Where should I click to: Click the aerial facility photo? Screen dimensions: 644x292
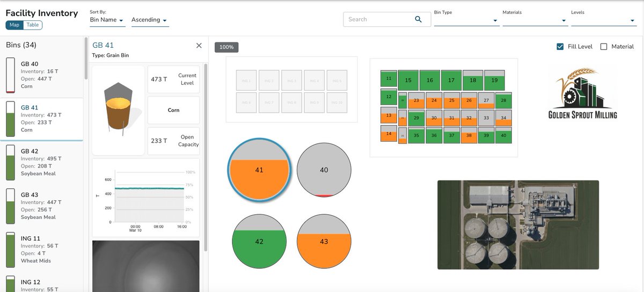click(518, 224)
